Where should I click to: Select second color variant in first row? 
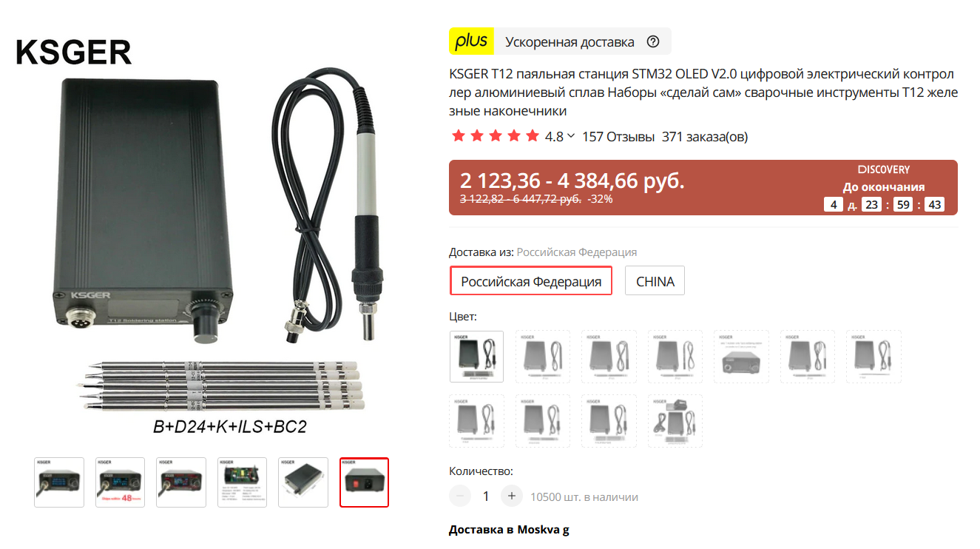543,357
